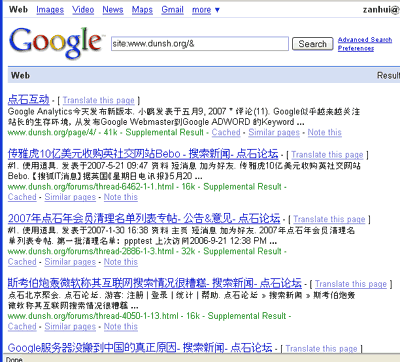
Task: Open Advanced Search link
Action: (x=365, y=40)
